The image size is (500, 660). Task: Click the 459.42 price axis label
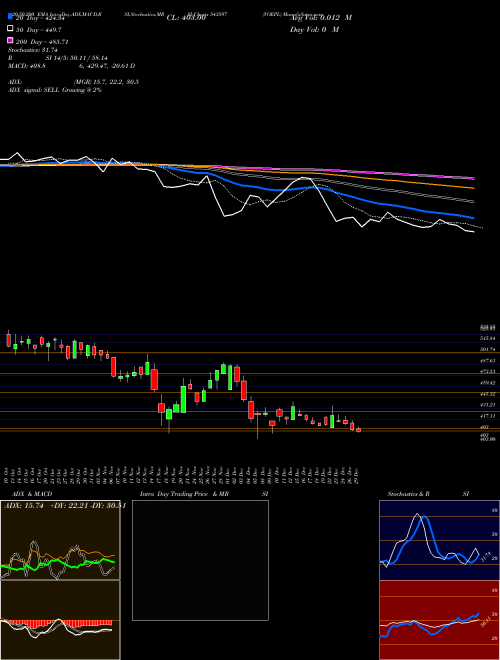(x=487, y=383)
